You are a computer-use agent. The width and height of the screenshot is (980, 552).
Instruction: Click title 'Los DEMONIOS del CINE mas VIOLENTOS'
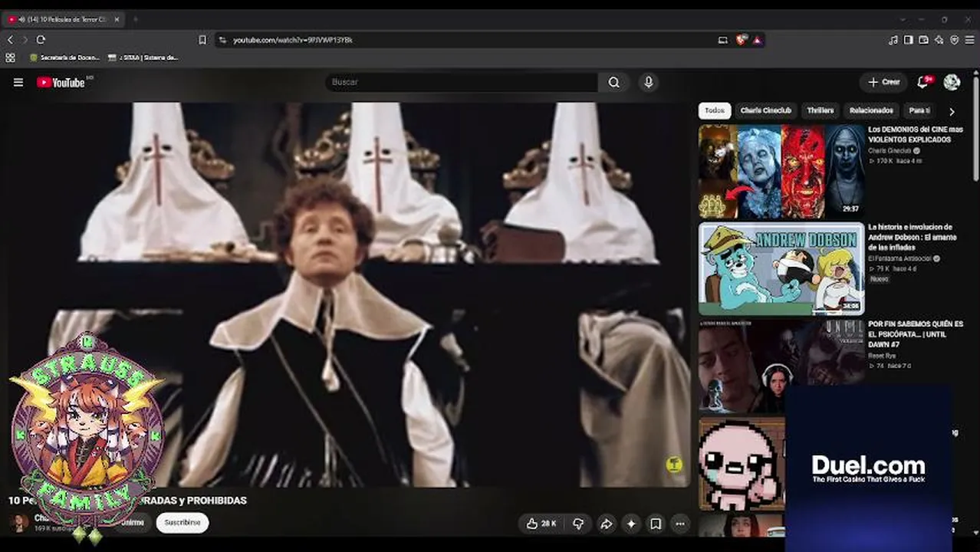tap(916, 134)
